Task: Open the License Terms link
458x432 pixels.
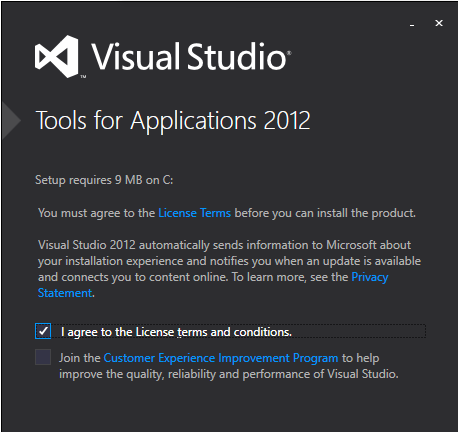Action: coord(194,213)
